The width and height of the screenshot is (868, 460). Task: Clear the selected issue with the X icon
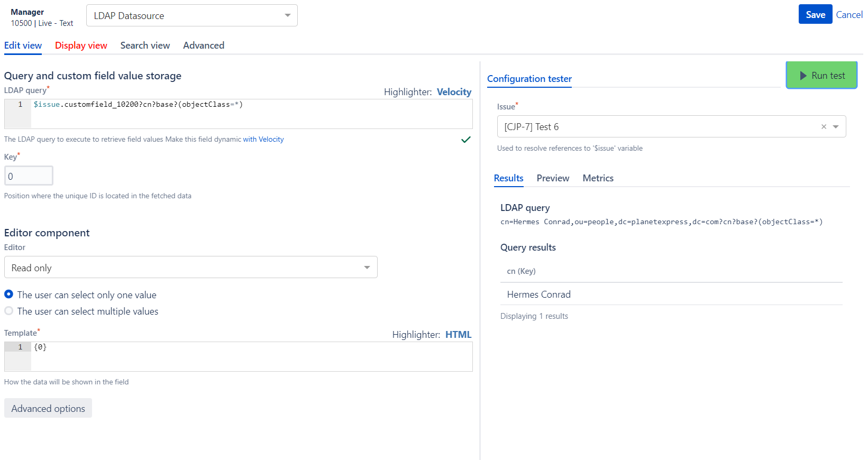point(824,127)
